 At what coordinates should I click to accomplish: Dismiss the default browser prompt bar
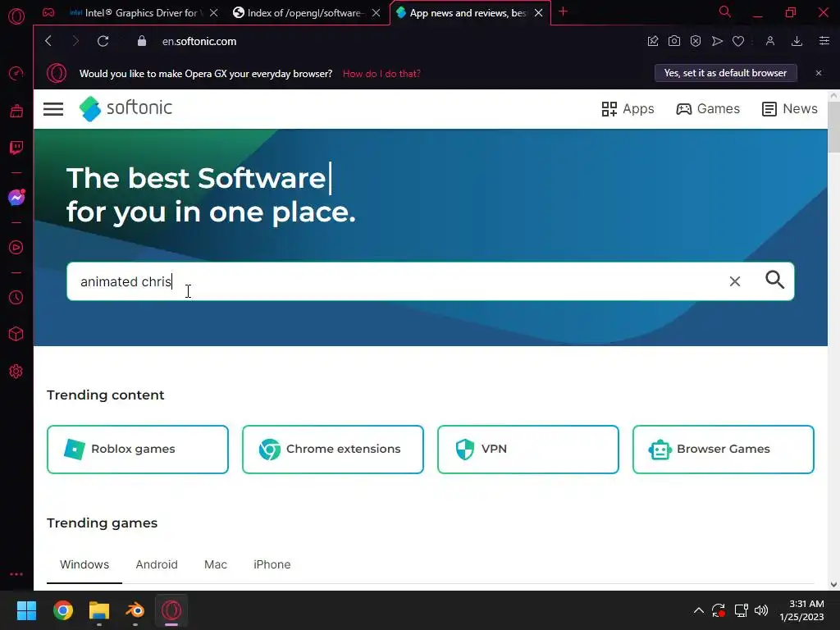click(x=819, y=73)
